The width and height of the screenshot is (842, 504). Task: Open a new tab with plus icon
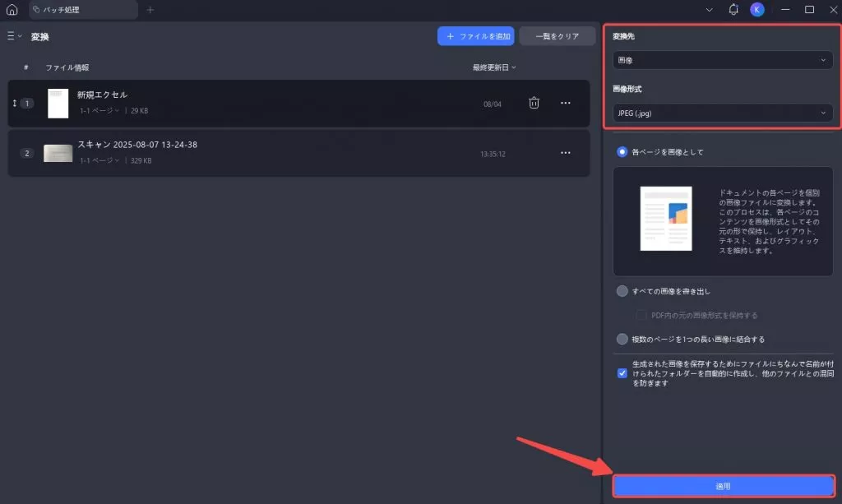(150, 10)
